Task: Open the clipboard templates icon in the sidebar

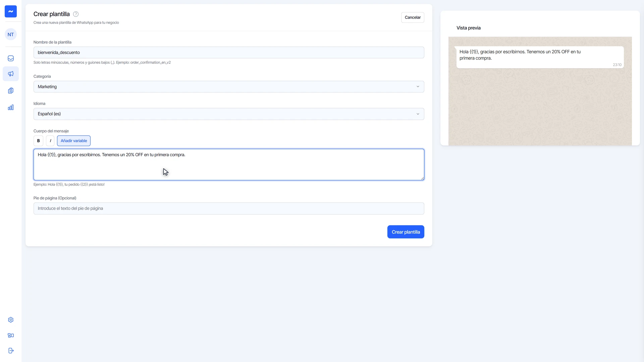Action: click(x=11, y=90)
